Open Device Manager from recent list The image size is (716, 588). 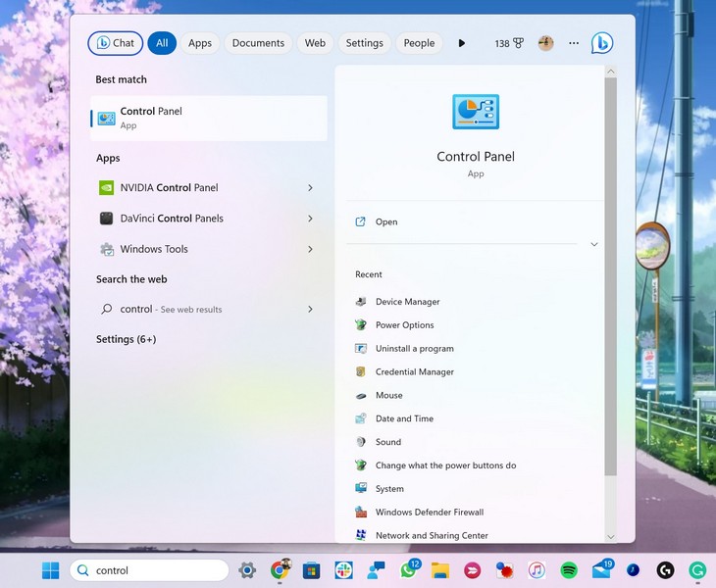tap(407, 302)
